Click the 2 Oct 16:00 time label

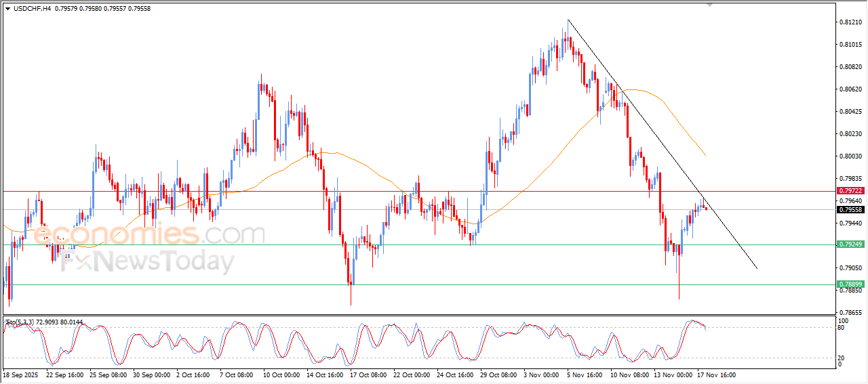194,375
